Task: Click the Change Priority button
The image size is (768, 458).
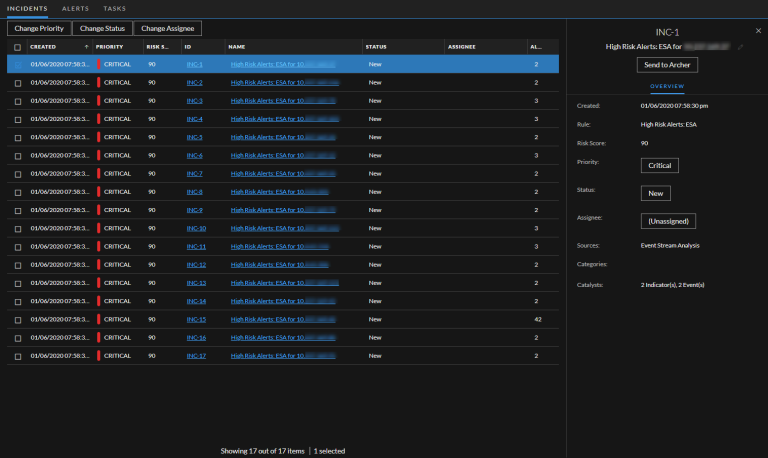Action: point(39,29)
